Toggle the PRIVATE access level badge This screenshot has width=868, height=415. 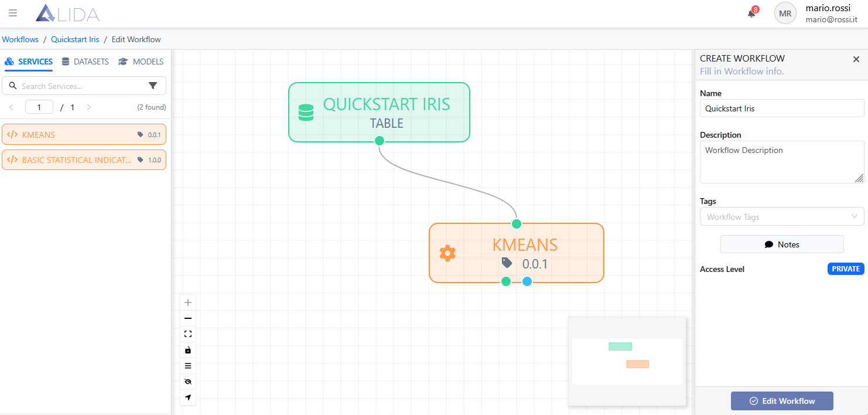[x=846, y=269]
